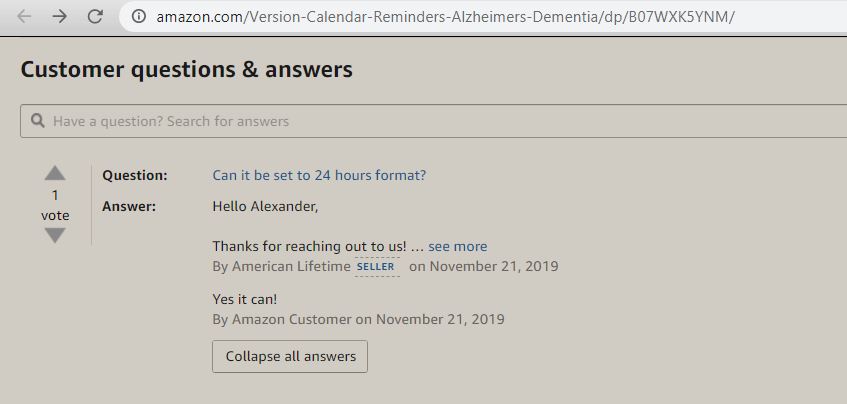Click the magnifier icon in search box
This screenshot has width=847, height=404.
[37, 121]
